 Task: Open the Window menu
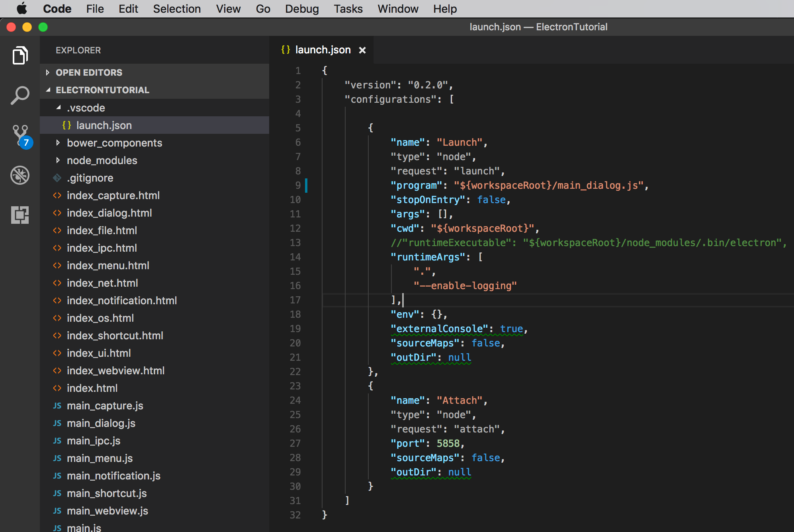point(398,9)
